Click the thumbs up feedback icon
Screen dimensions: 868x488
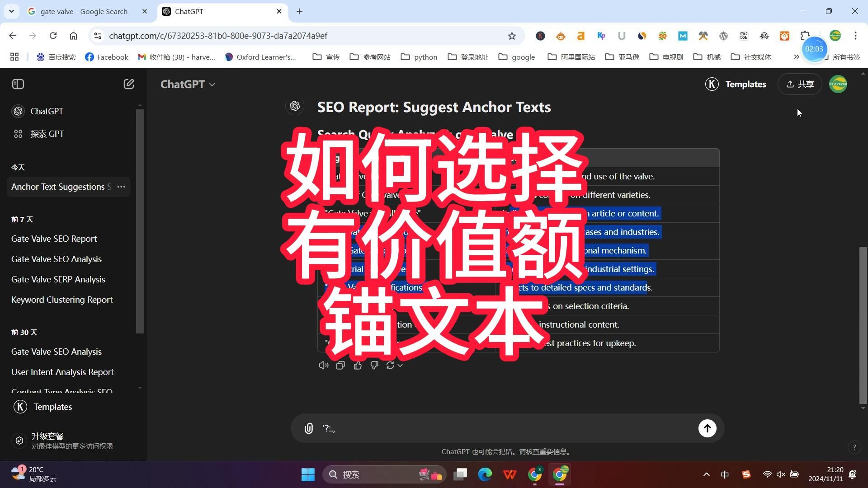tap(357, 365)
